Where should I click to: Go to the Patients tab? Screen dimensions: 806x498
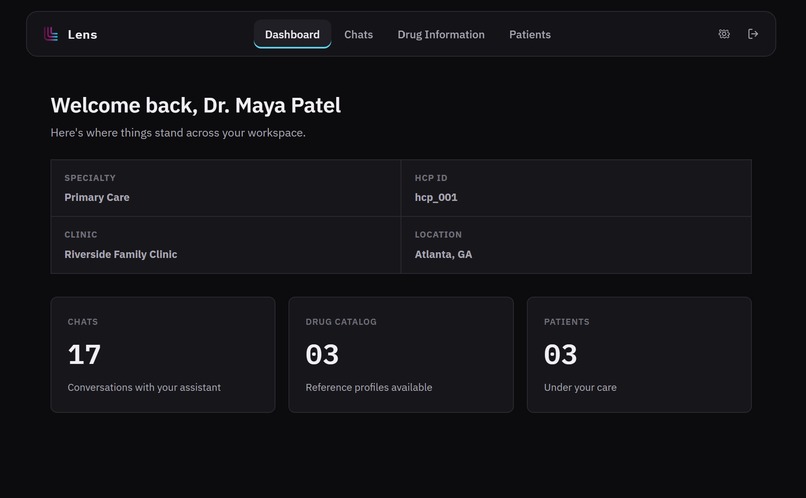(x=529, y=34)
